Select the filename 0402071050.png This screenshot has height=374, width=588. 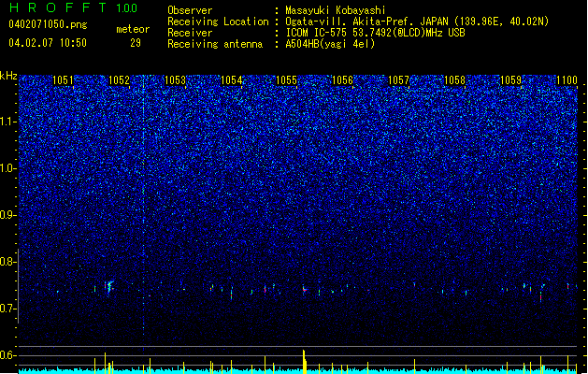(48, 24)
